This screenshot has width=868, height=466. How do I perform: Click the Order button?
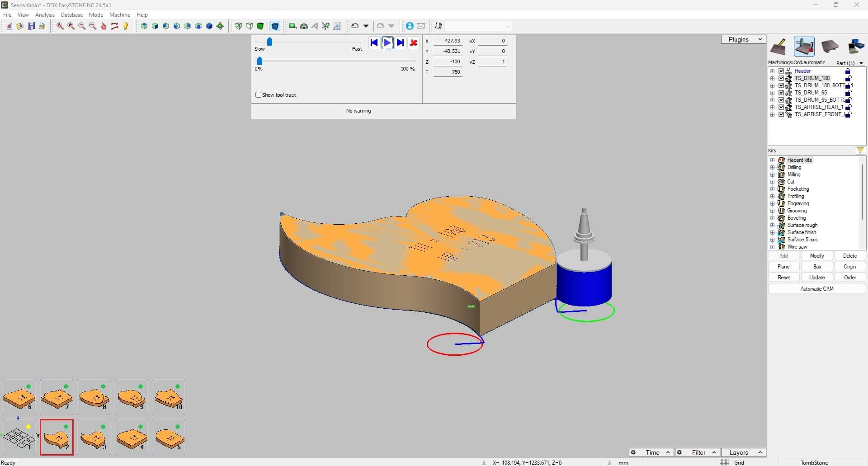(x=850, y=278)
